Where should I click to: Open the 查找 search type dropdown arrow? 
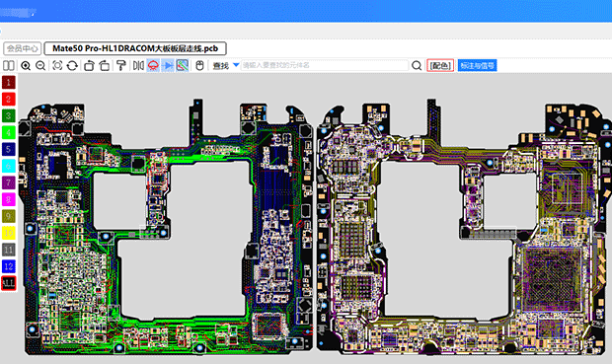236,65
